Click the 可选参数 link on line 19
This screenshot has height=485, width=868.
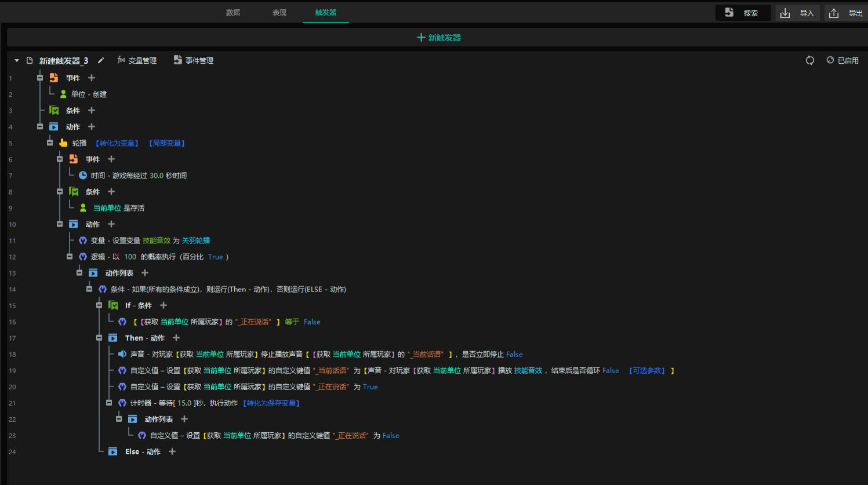(647, 370)
